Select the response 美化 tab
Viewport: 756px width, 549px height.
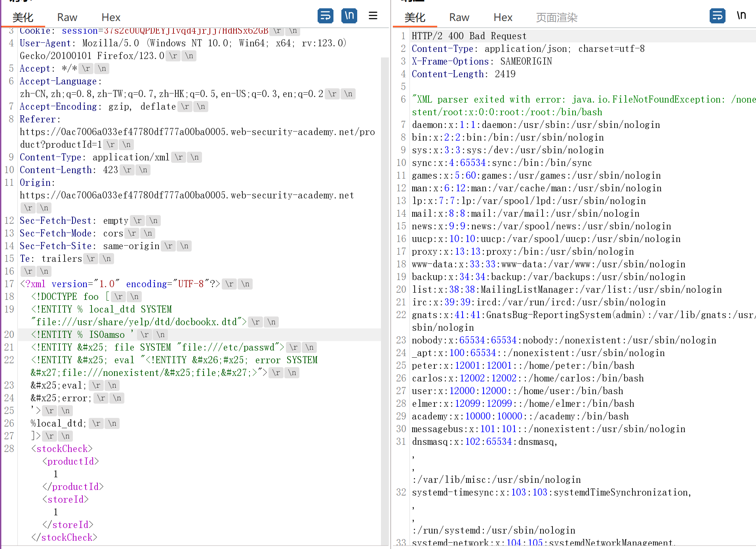(415, 17)
